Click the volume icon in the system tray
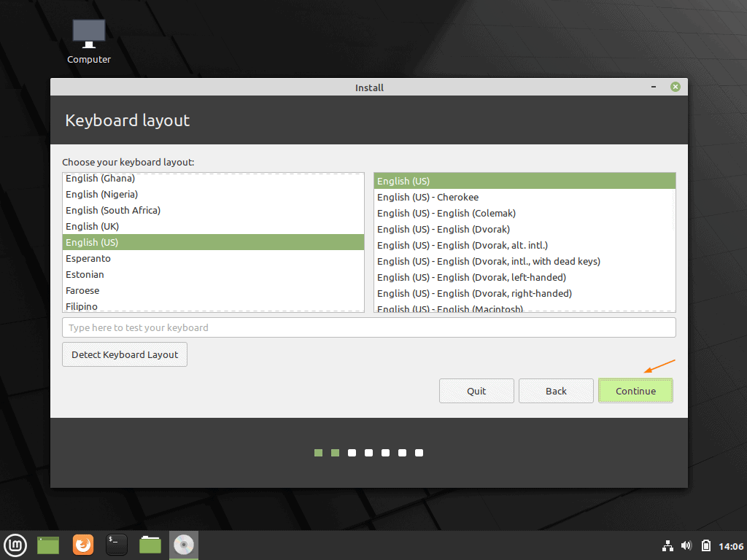The width and height of the screenshot is (747, 560). (686, 545)
